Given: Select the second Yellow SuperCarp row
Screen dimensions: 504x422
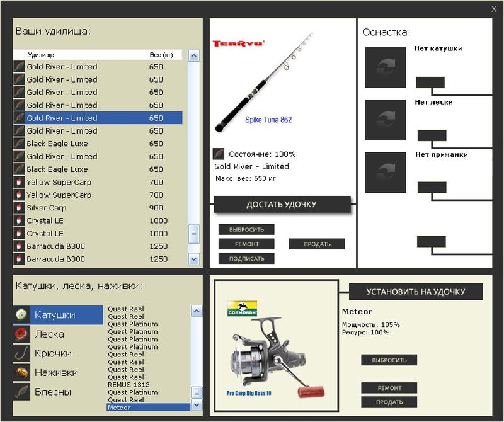Looking at the screenshot, I should click(x=98, y=195).
